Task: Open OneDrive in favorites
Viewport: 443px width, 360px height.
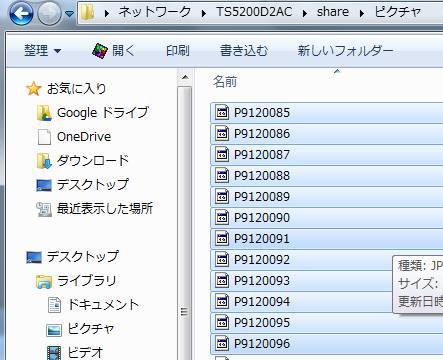Action: point(84,137)
